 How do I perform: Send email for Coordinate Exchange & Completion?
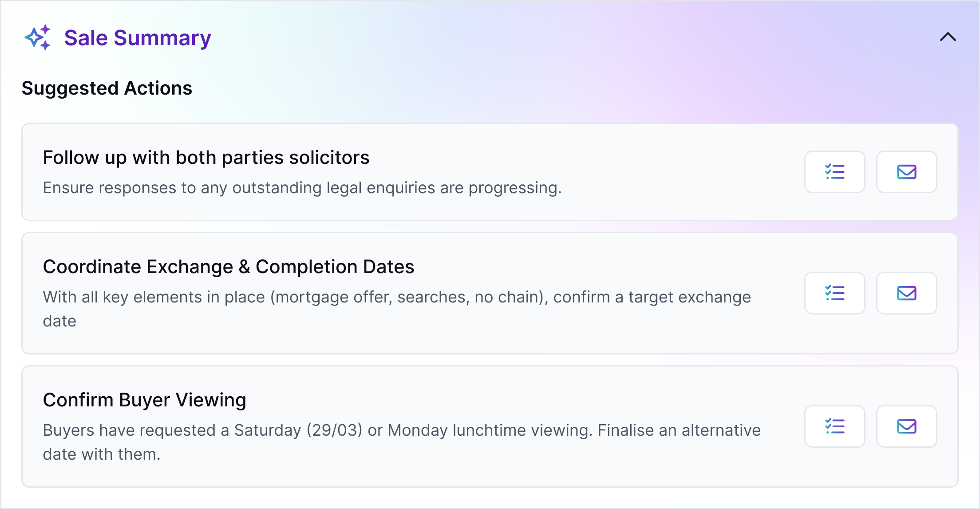[x=906, y=293]
